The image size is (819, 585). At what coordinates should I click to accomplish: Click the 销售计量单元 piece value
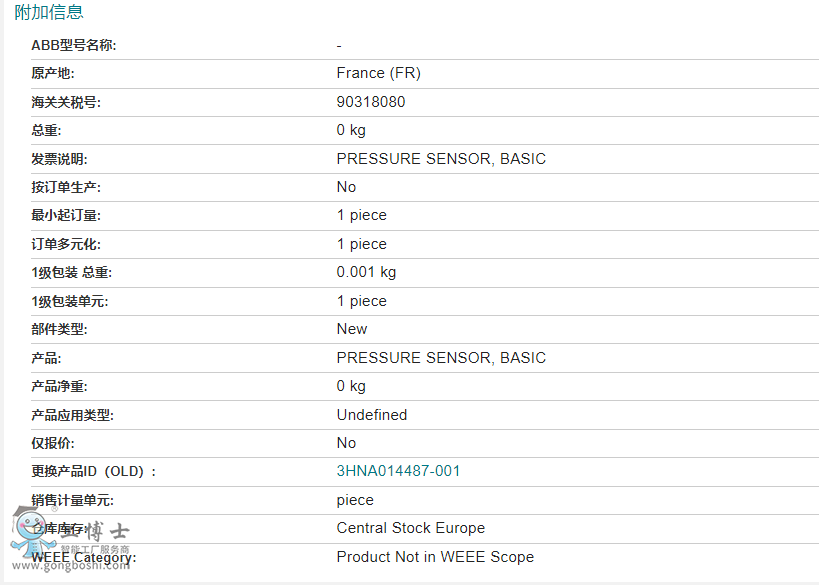[x=355, y=500]
